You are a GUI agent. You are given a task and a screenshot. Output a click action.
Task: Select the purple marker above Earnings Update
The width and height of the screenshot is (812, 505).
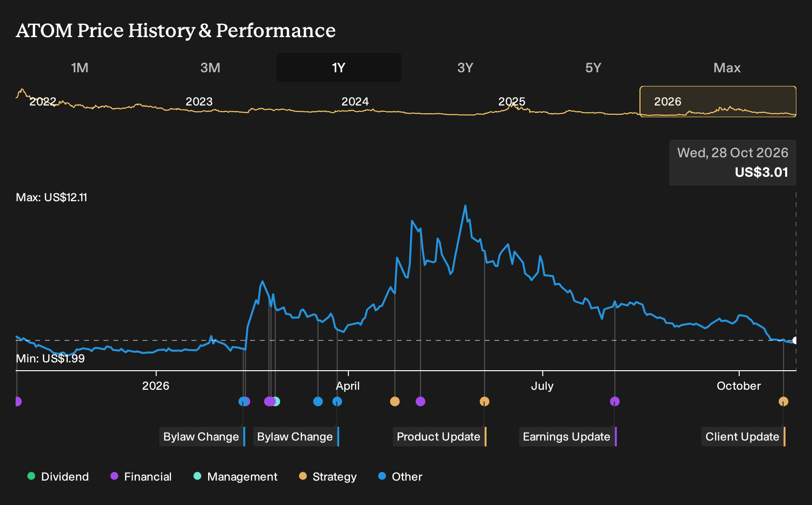615,401
